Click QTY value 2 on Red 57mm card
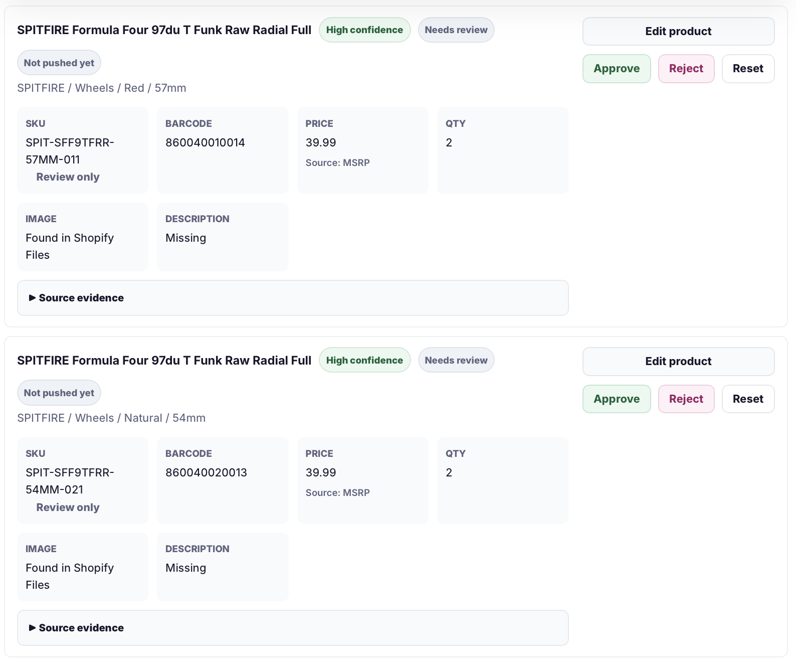Viewport: 796px width, 672px height. [449, 142]
